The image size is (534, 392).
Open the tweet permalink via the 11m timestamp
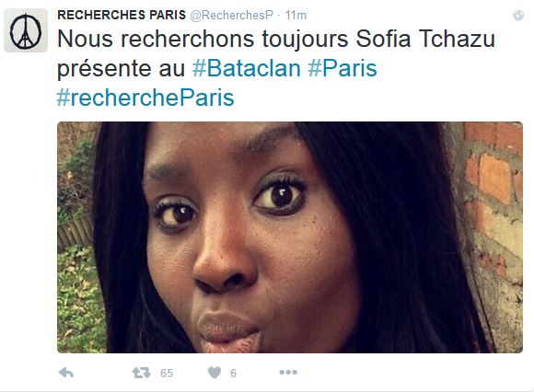(296, 16)
